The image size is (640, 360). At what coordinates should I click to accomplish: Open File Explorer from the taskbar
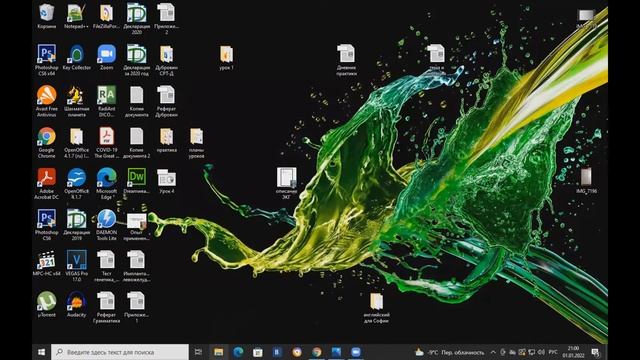coord(218,352)
